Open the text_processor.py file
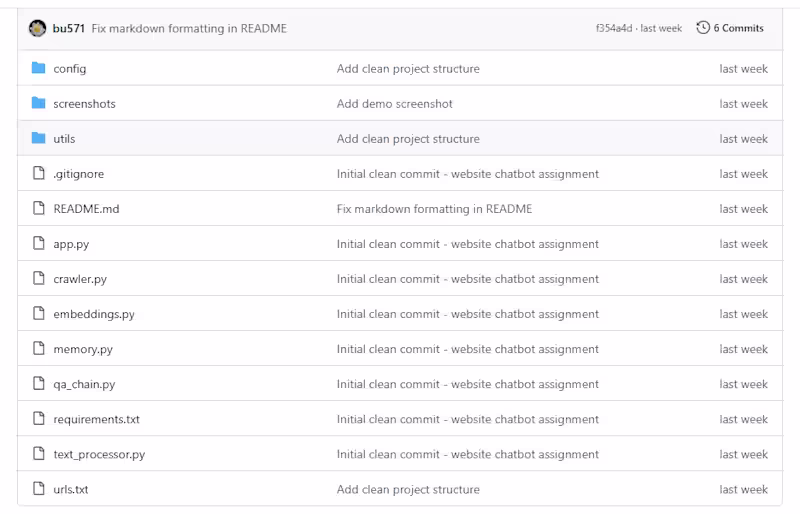 tap(99, 454)
